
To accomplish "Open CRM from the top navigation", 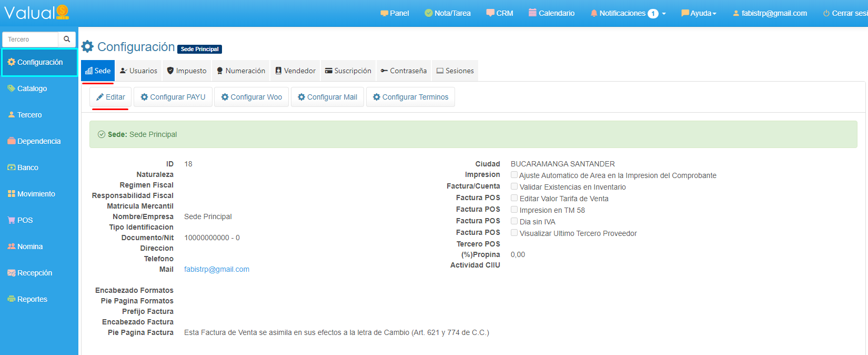I will (499, 13).
